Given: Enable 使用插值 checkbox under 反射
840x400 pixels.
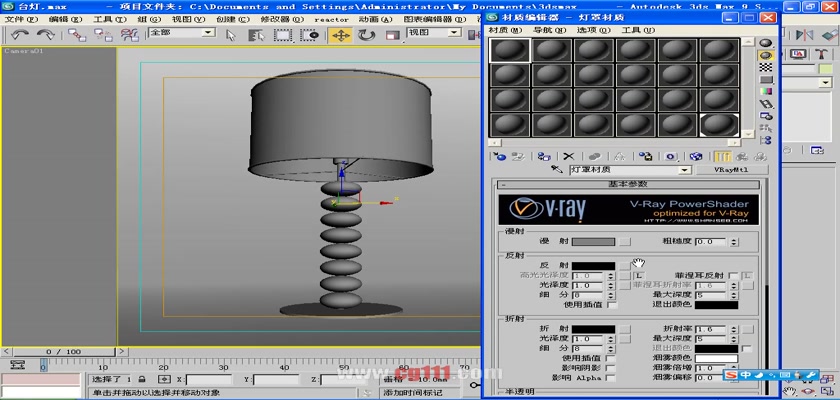Looking at the screenshot, I should [x=611, y=305].
